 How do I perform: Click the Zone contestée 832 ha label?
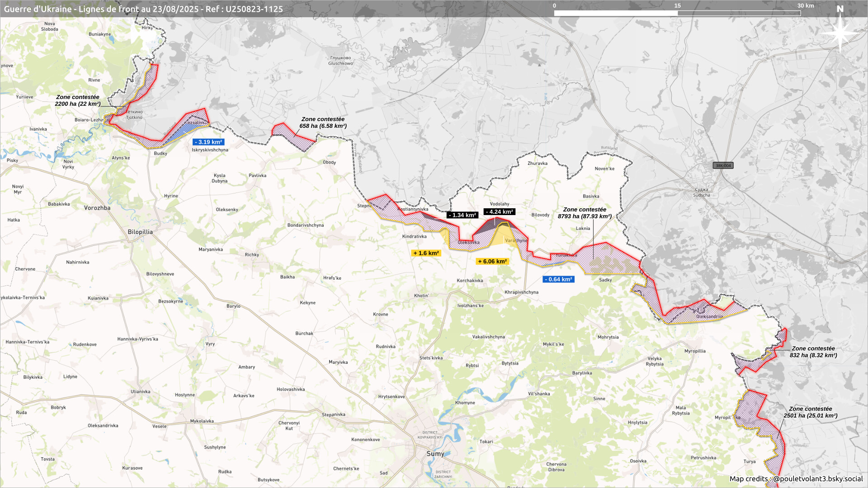(x=813, y=352)
